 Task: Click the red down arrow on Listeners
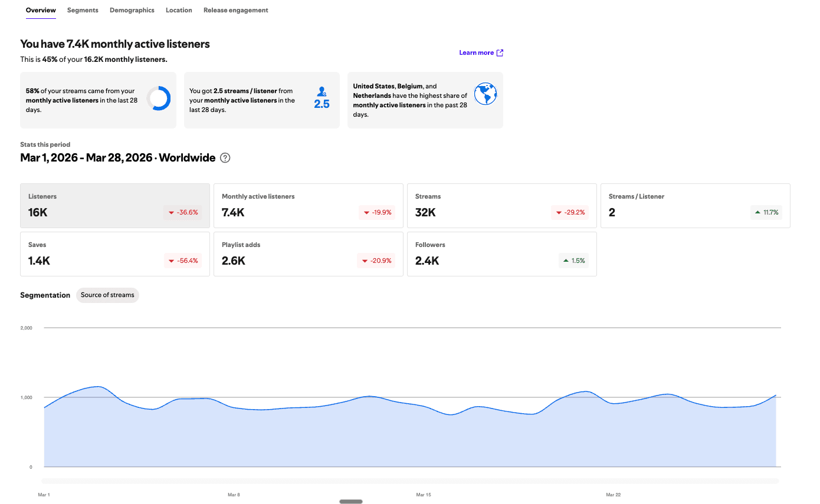tap(171, 213)
